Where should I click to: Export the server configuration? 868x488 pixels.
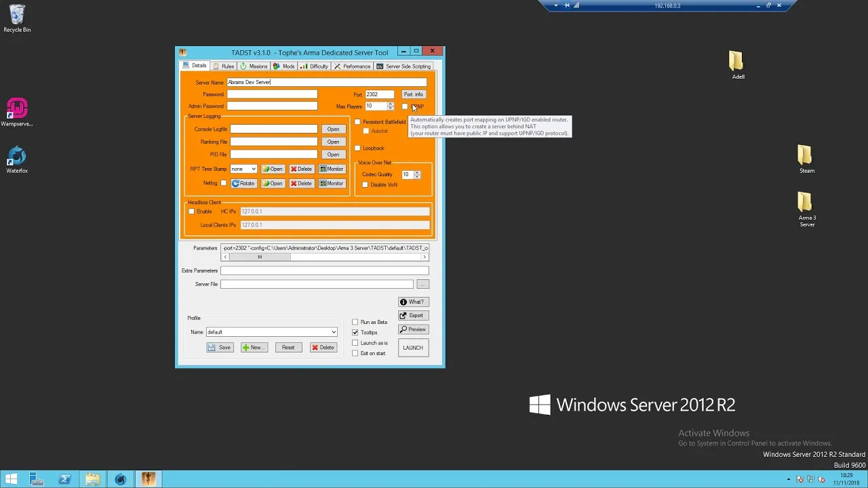[413, 315]
